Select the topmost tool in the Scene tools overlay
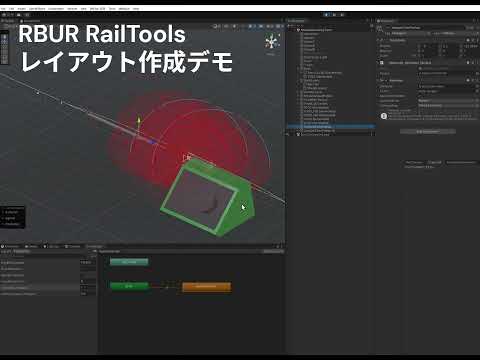Viewport: 480px width, 360px height. pyautogui.click(x=4, y=37)
